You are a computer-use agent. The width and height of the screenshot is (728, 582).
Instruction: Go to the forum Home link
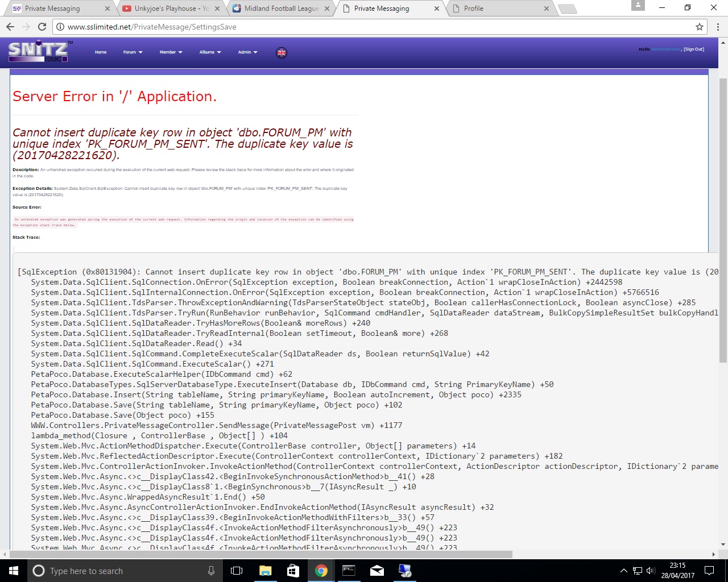pos(101,52)
